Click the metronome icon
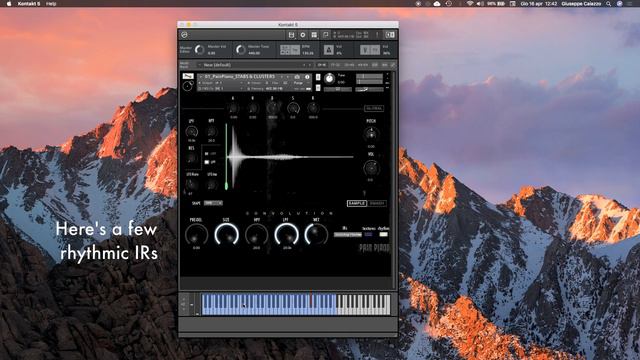Image resolution: width=640 pixels, height=360 pixels. (329, 50)
